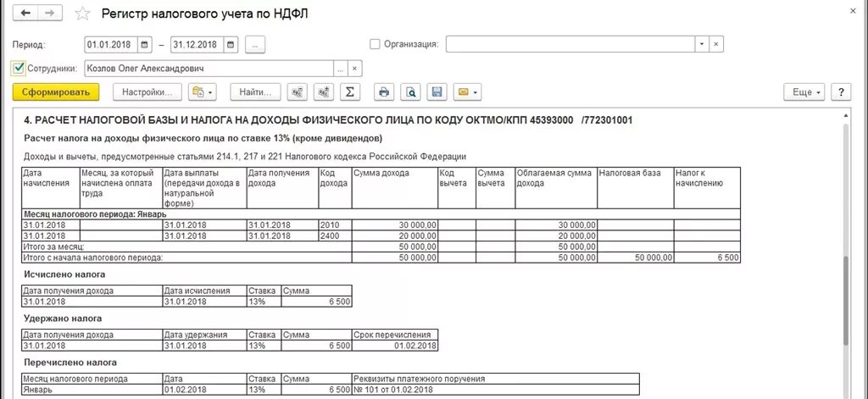Screen dimensions: 868x399
Task: Add report to favorites with star icon
Action: pos(82,14)
